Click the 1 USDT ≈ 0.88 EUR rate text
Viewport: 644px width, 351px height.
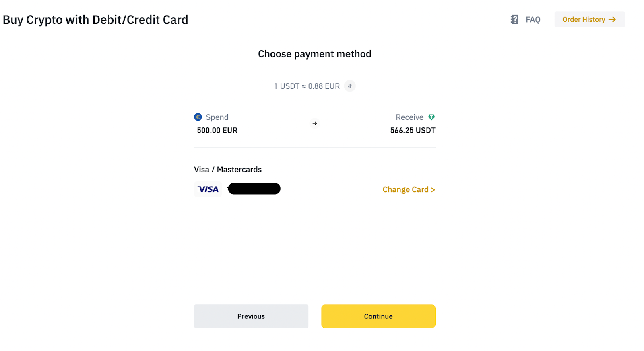pyautogui.click(x=307, y=86)
